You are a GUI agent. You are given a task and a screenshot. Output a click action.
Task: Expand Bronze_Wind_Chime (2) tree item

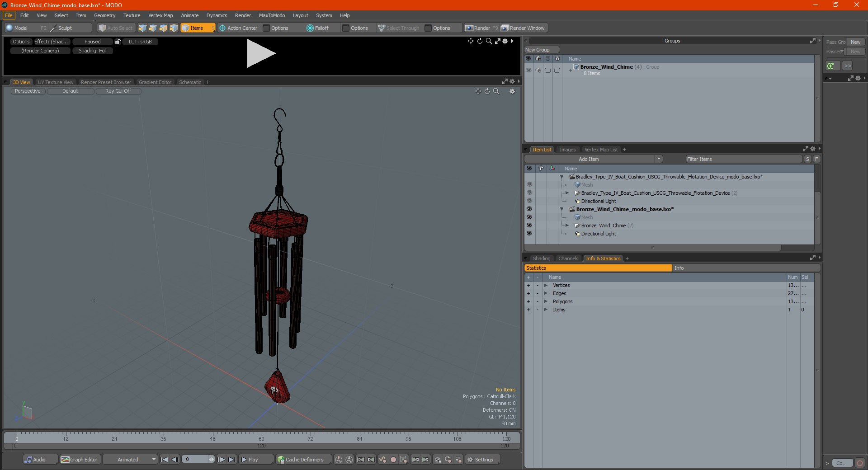click(x=567, y=226)
